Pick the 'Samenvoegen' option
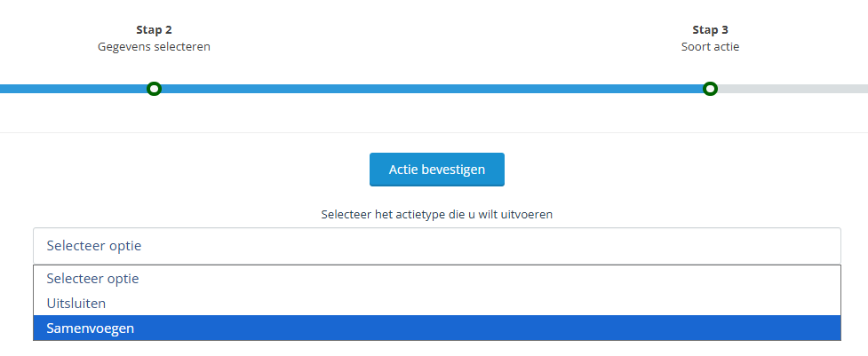Image resolution: width=868 pixels, height=356 pixels. [92, 328]
